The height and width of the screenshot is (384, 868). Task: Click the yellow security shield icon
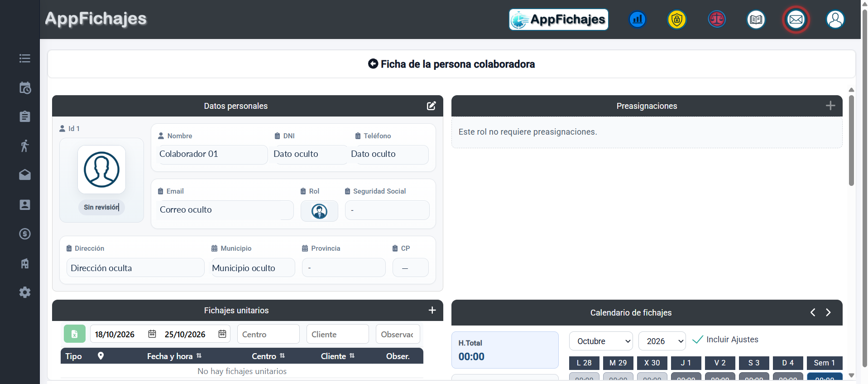(677, 19)
